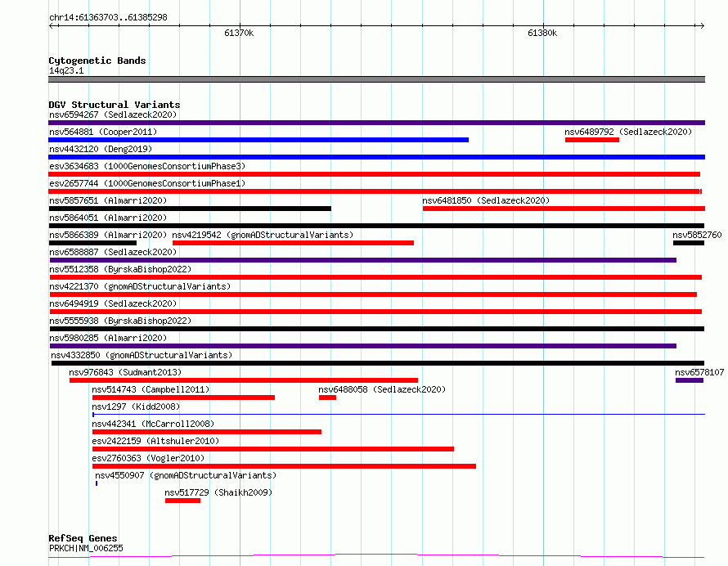The image size is (728, 566).
Task: Click nsv442341 (McCarroll2008) label
Action: point(153,424)
